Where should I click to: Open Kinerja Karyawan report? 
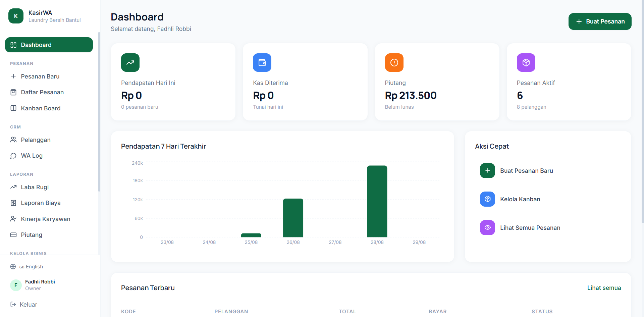click(49, 219)
